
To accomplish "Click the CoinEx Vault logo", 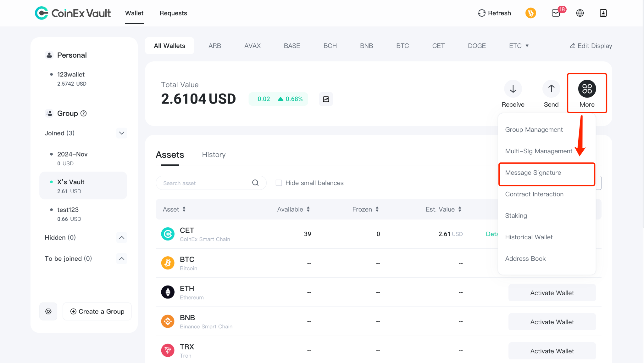I will [73, 13].
